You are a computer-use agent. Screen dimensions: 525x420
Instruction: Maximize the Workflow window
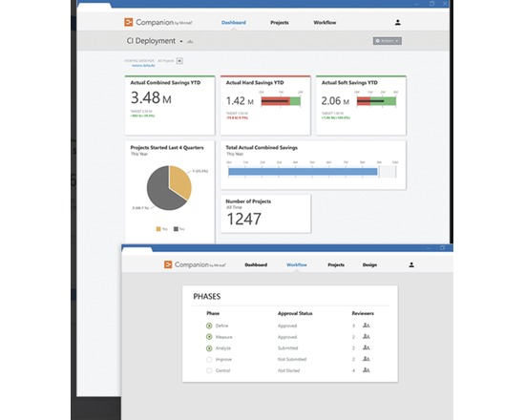[x=442, y=247]
